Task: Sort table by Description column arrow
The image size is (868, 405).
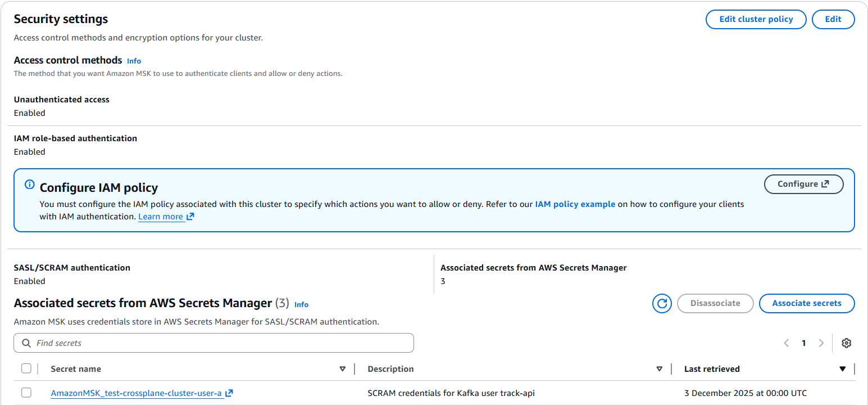Action: click(659, 369)
